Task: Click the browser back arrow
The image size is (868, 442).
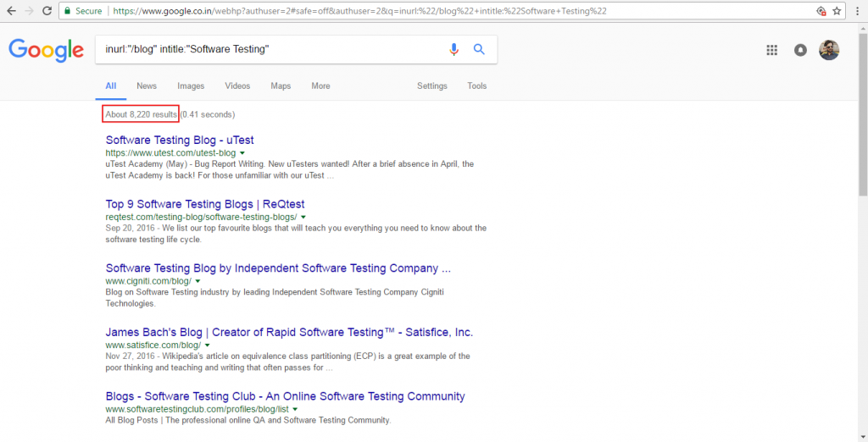Action: click(11, 11)
